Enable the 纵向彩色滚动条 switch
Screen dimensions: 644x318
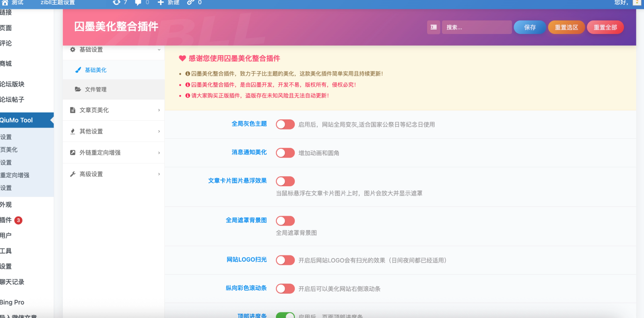click(285, 289)
